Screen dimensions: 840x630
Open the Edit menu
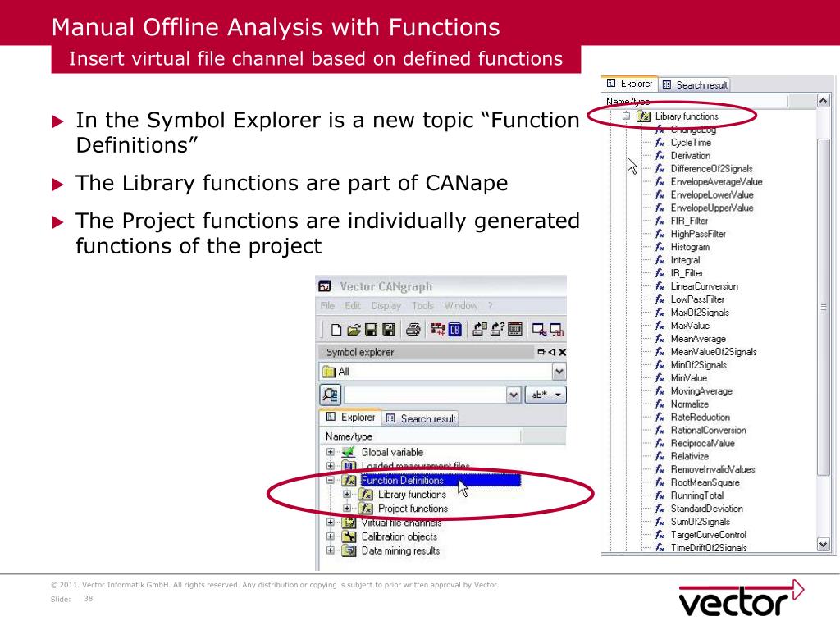353,305
